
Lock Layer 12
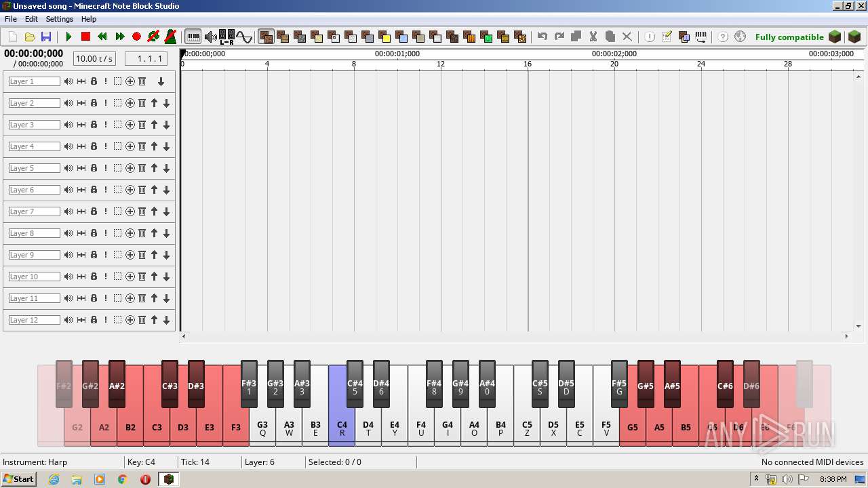click(x=94, y=320)
